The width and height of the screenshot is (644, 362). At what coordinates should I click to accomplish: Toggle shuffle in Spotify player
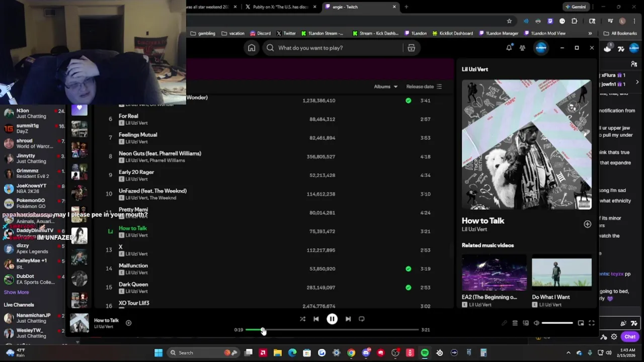(302, 319)
